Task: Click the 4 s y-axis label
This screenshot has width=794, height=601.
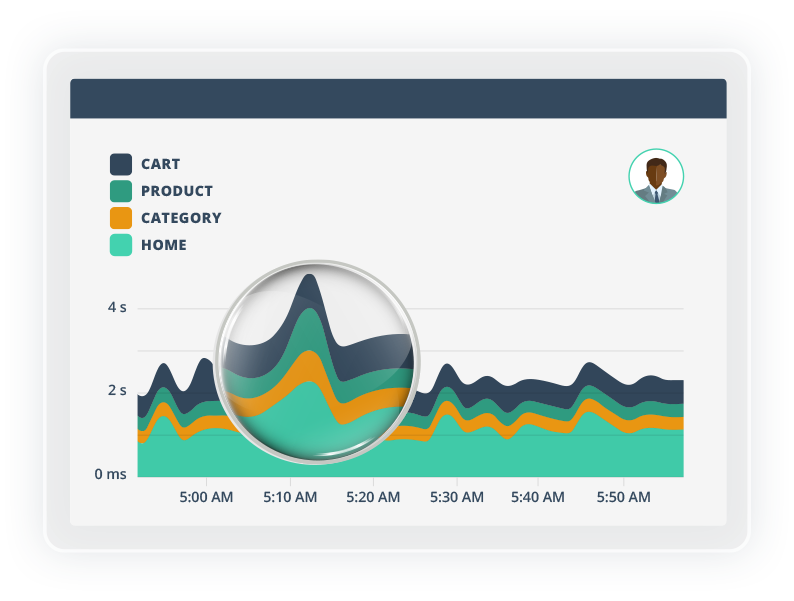Action: click(117, 307)
